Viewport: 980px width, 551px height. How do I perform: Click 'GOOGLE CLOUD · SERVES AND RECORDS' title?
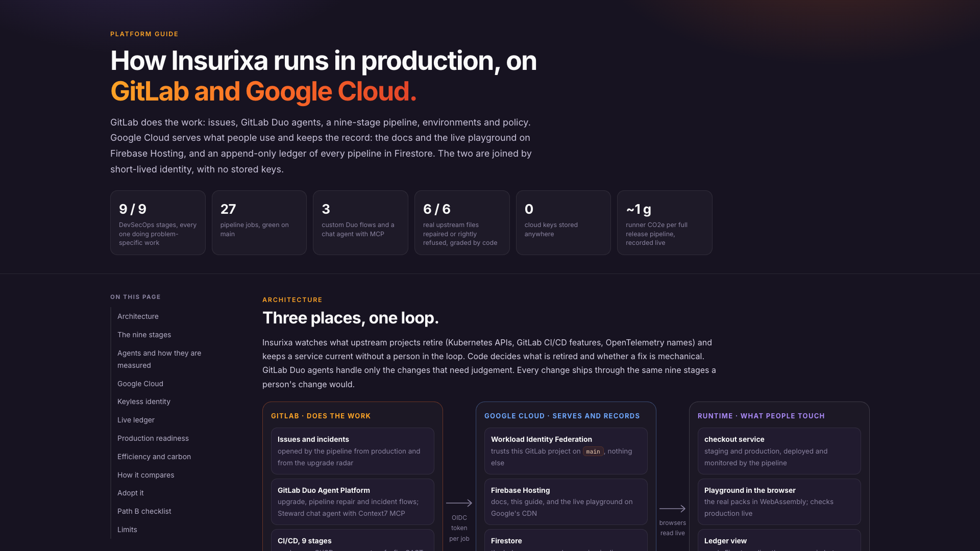click(562, 416)
